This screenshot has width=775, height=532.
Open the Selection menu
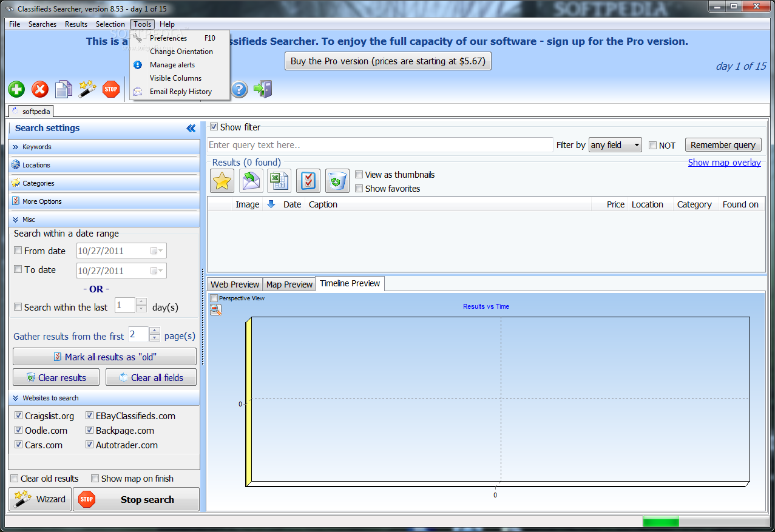tap(110, 24)
